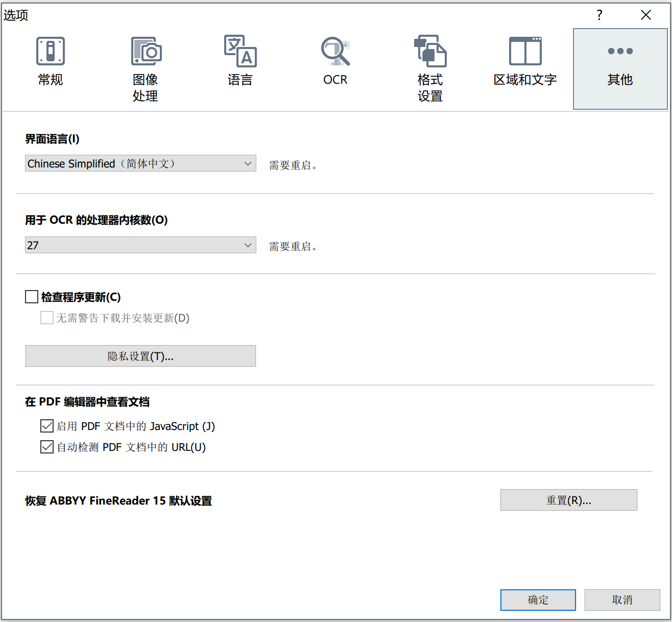Uncheck 启用 PDF 文档中的 JavaScript
This screenshot has width=672, height=622.
pos(47,426)
